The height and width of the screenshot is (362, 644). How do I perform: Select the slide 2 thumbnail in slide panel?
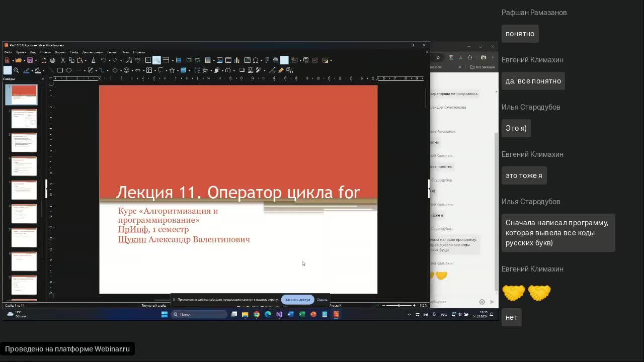point(24,119)
